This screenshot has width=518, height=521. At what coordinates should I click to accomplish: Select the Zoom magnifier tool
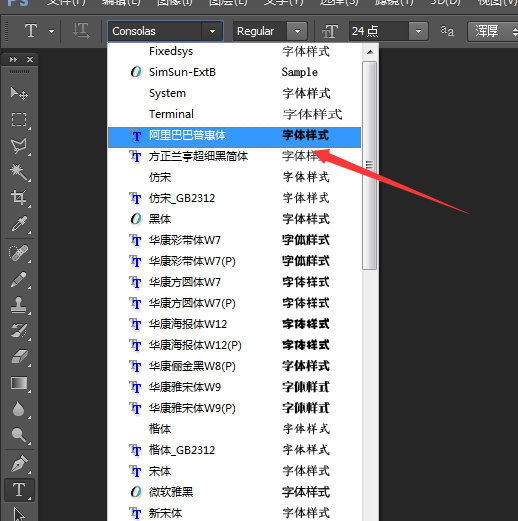tap(19, 435)
